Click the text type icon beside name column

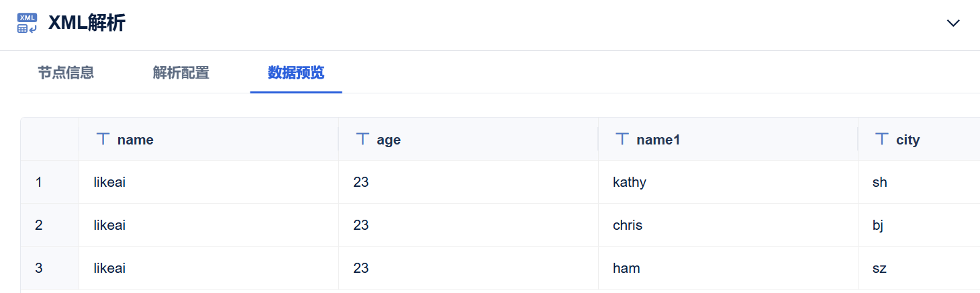(103, 139)
